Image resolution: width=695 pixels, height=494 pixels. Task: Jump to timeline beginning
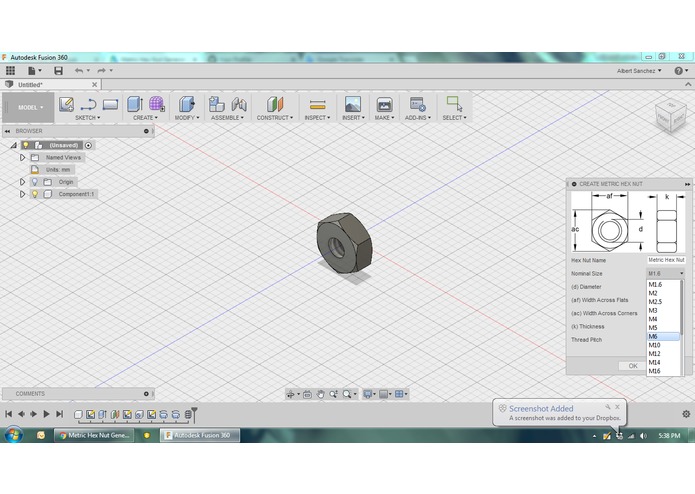click(x=8, y=414)
